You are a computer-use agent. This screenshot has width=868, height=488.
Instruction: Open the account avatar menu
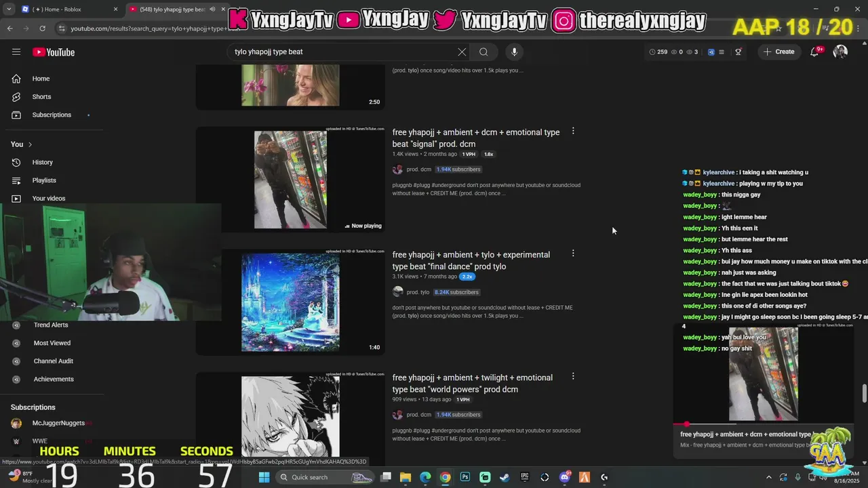pos(840,52)
